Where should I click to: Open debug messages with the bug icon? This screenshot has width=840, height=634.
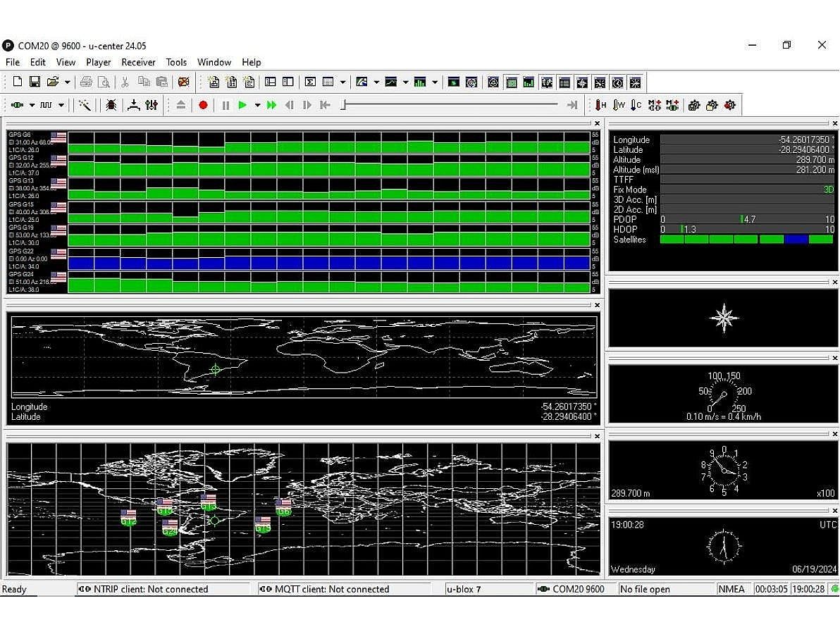coord(111,105)
